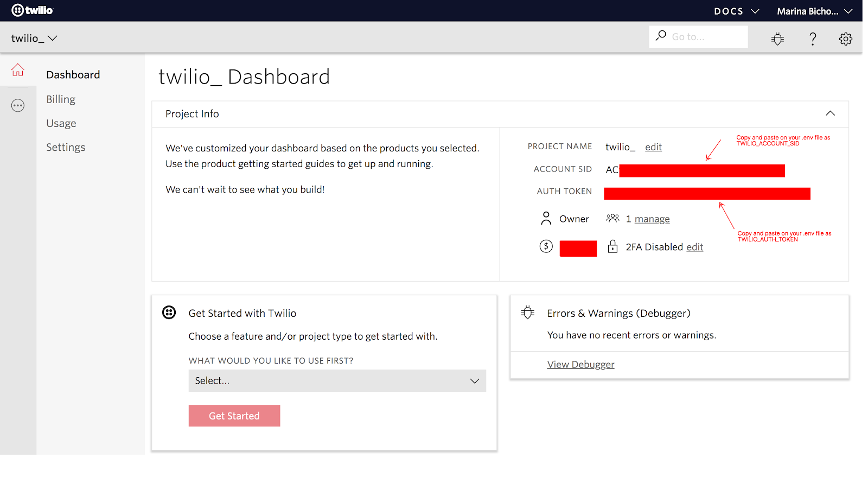Click the Owner person icon

(x=546, y=218)
